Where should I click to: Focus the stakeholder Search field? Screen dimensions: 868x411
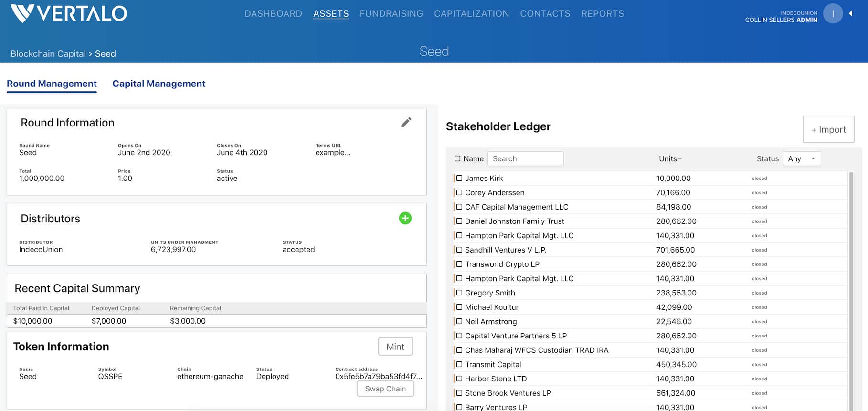525,158
